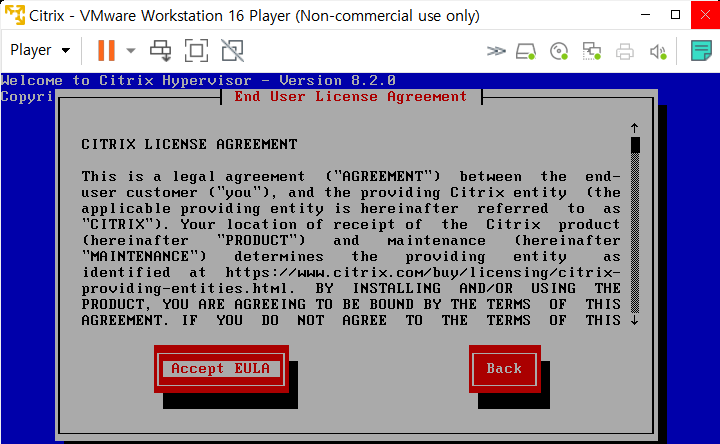Viewport: 720px width, 444px height.
Task: Click the EULA scroll up arrow
Action: (635, 128)
